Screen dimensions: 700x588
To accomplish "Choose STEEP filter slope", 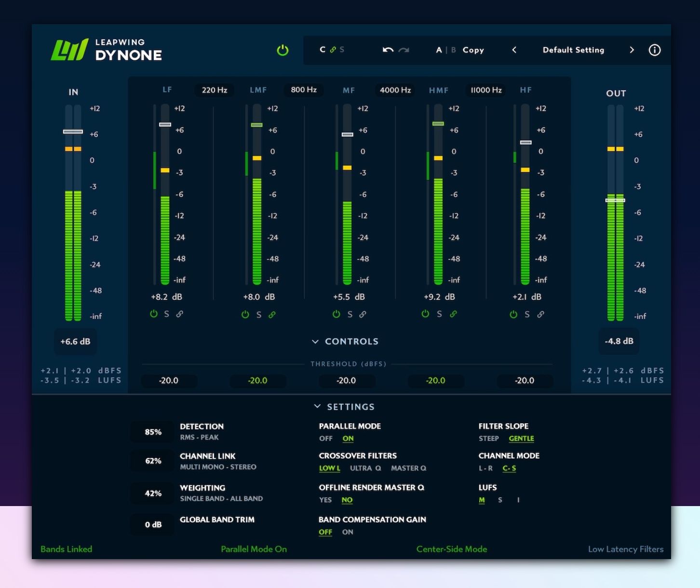I will (488, 439).
